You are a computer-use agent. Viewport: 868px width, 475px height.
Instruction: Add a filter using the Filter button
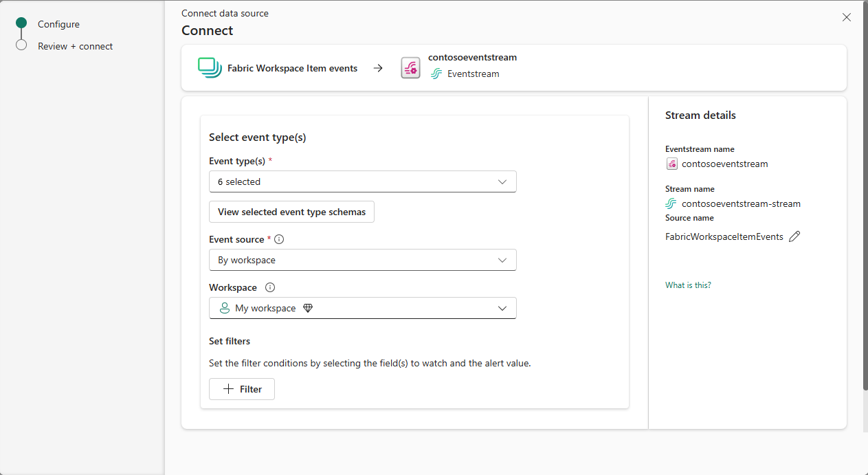tap(241, 388)
